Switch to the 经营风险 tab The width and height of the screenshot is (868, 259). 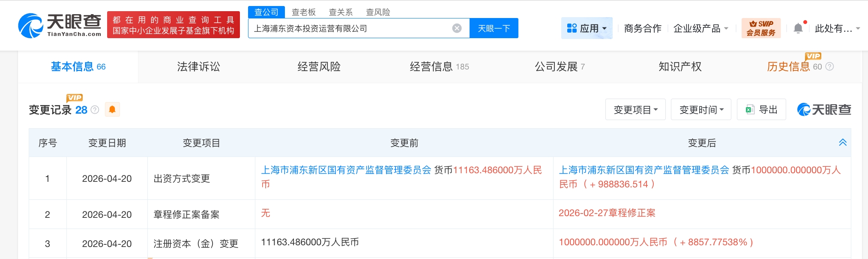(319, 67)
